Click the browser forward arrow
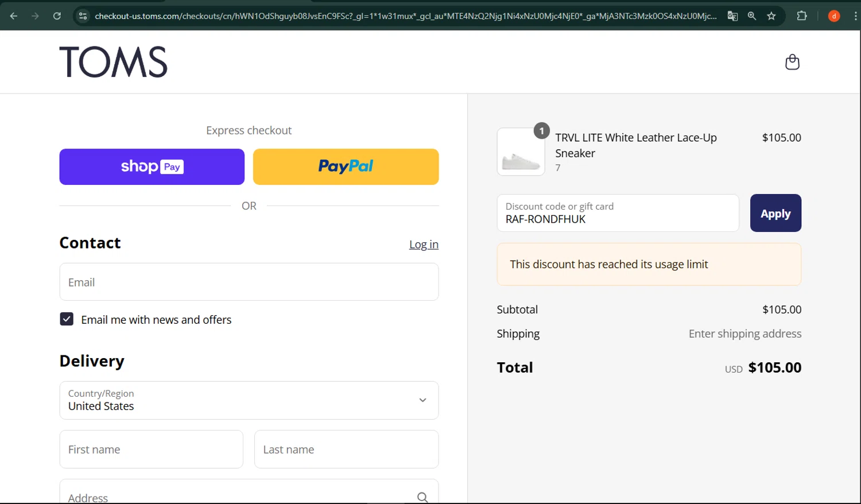Image resolution: width=861 pixels, height=504 pixels. tap(36, 16)
